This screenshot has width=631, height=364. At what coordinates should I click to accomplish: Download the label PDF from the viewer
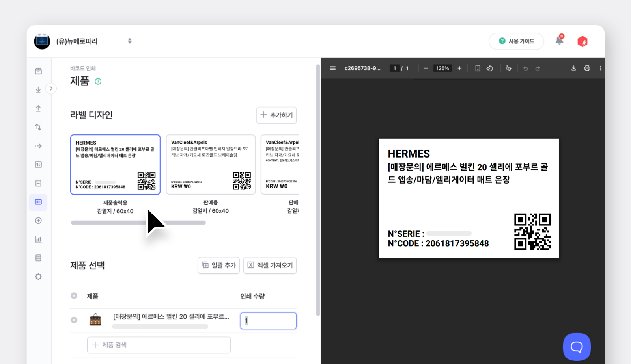573,68
